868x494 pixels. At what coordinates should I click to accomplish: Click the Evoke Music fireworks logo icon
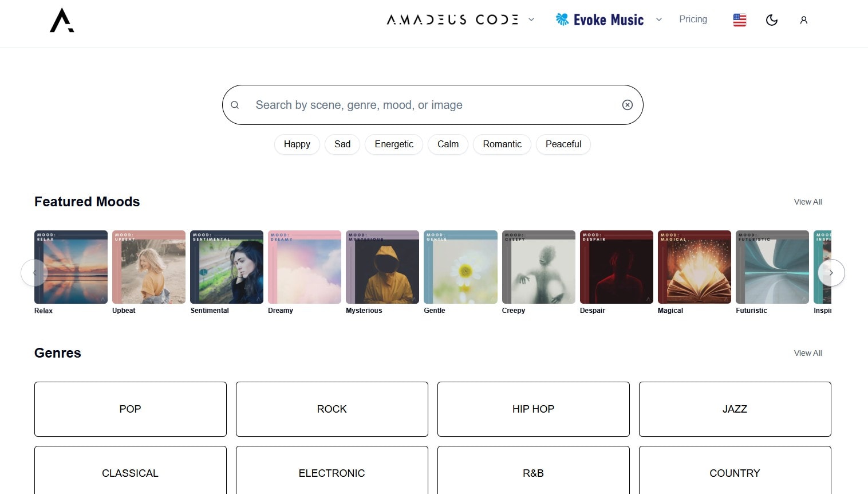pyautogui.click(x=562, y=19)
